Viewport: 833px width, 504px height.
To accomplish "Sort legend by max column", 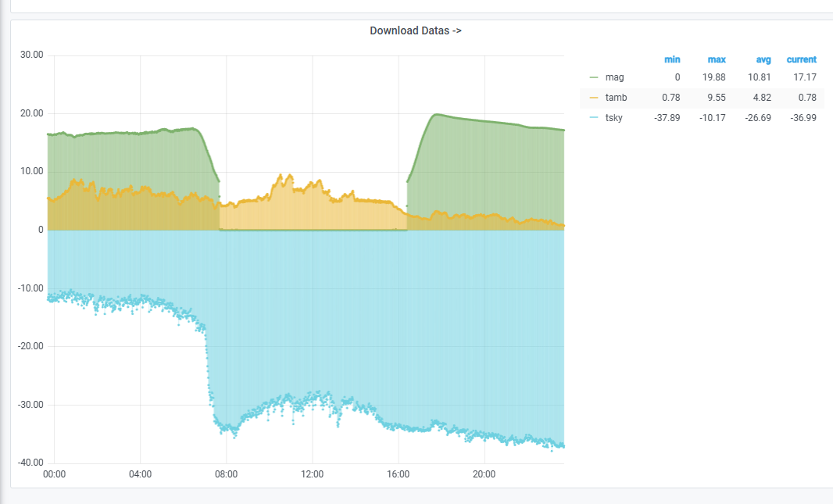I will click(717, 59).
